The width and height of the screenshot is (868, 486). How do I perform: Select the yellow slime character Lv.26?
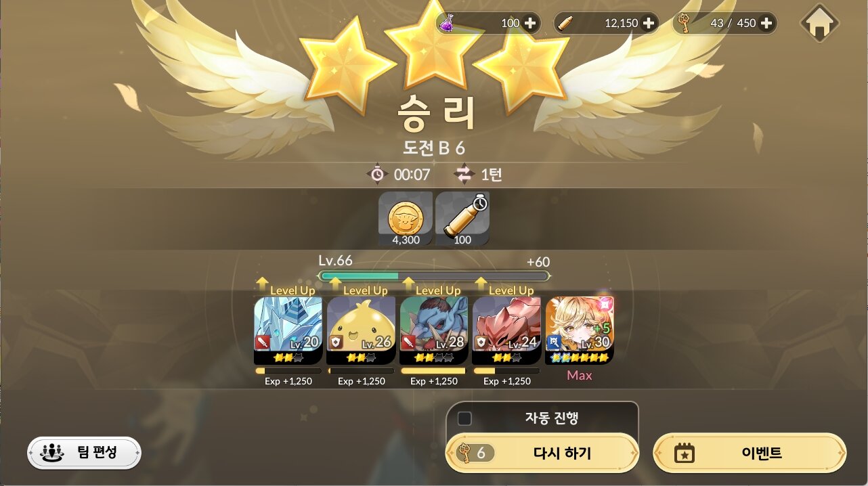click(361, 331)
